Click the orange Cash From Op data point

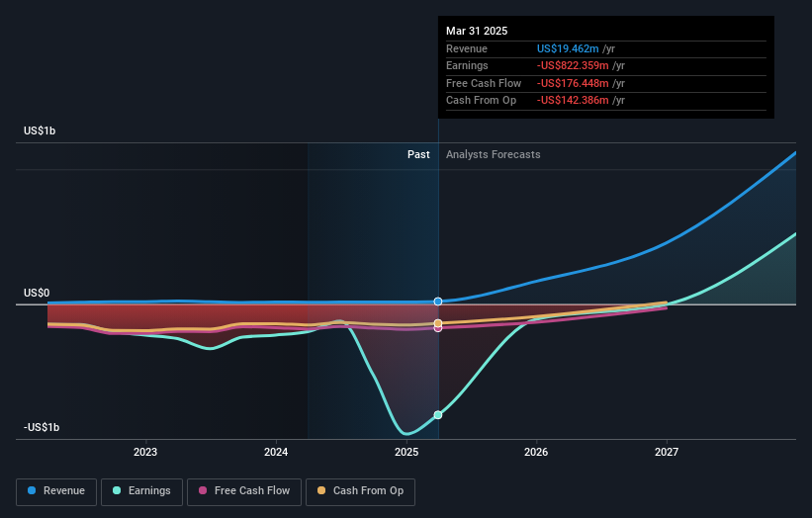(438, 323)
